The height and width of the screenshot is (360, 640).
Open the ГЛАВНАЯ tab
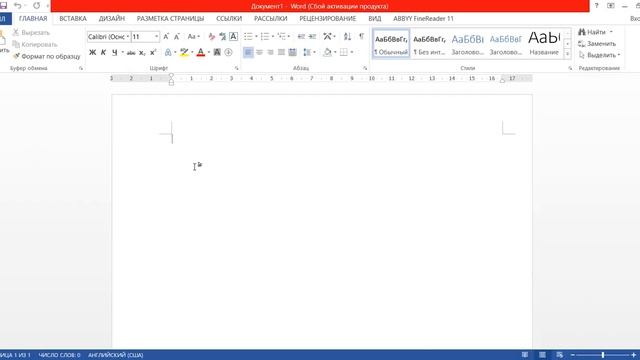(33, 19)
